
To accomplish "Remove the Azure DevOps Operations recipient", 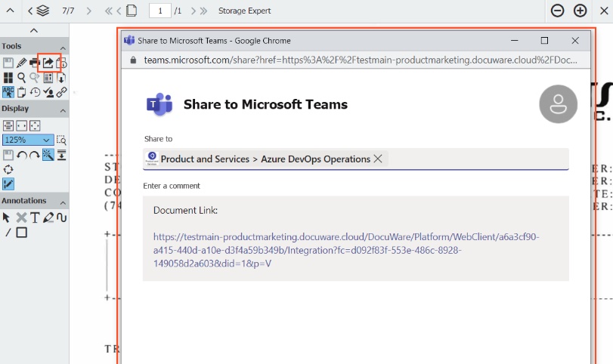I will point(378,159).
